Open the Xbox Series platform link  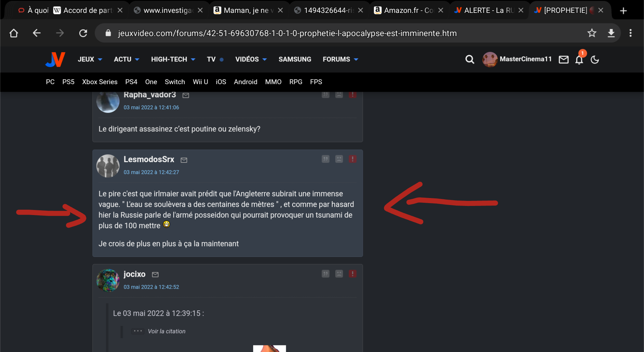[x=100, y=82]
